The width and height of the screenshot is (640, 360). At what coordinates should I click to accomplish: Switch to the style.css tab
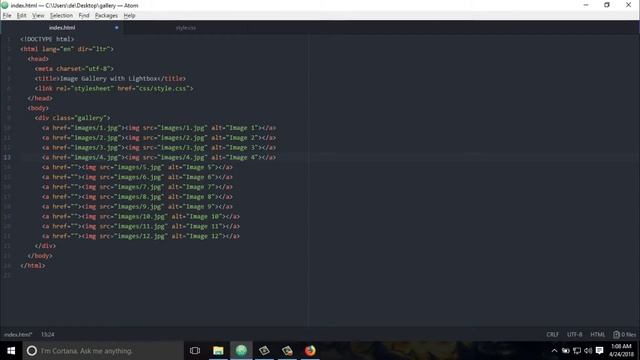186,28
